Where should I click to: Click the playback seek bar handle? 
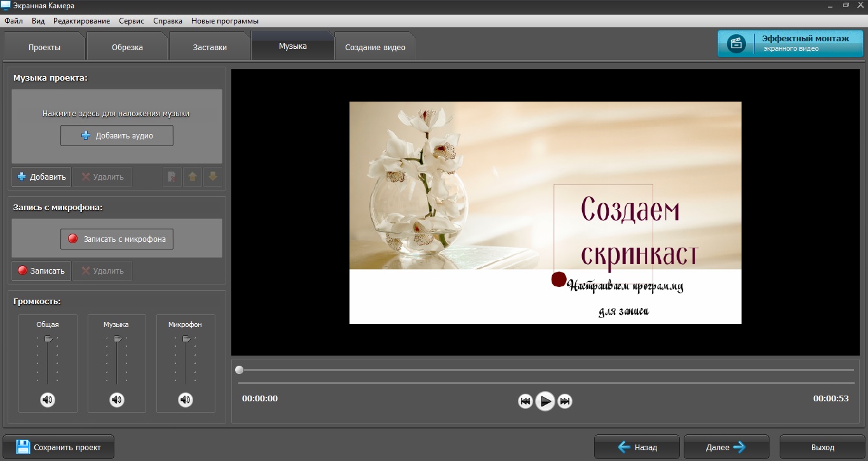[x=239, y=370]
